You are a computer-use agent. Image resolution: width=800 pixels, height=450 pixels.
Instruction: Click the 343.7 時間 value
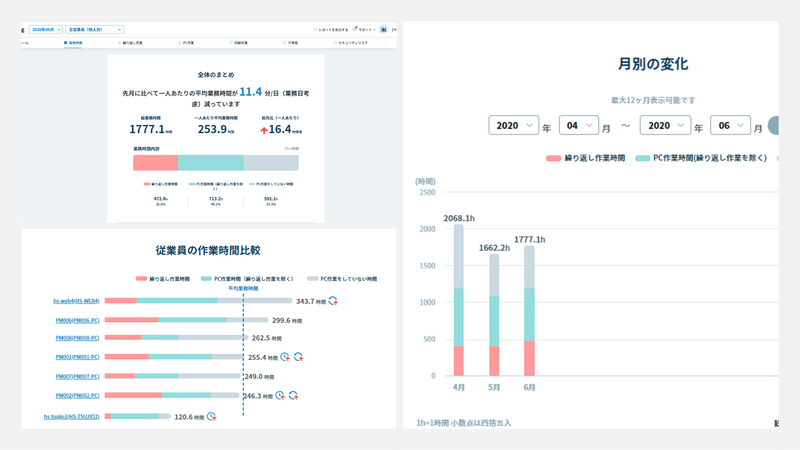pos(311,302)
